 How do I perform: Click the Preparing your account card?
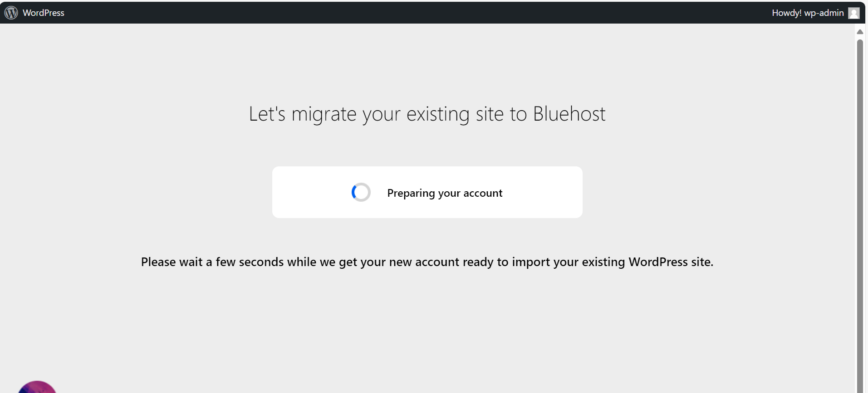(427, 192)
